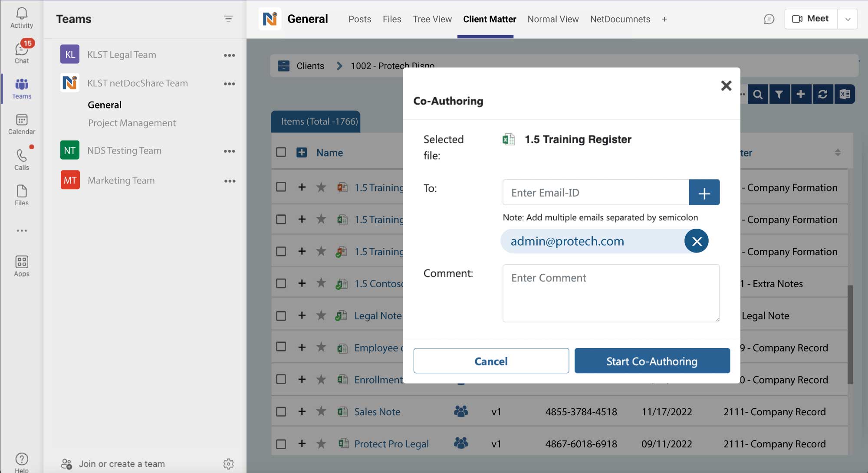
Task: Focus the Enter Comment text area
Action: (611, 293)
